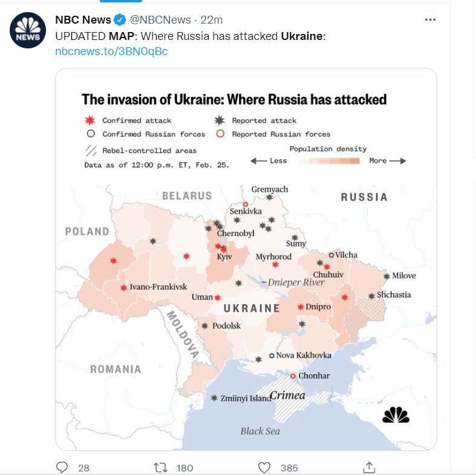Click the NBC News display name
This screenshot has height=475, width=476.
pyautogui.click(x=83, y=20)
